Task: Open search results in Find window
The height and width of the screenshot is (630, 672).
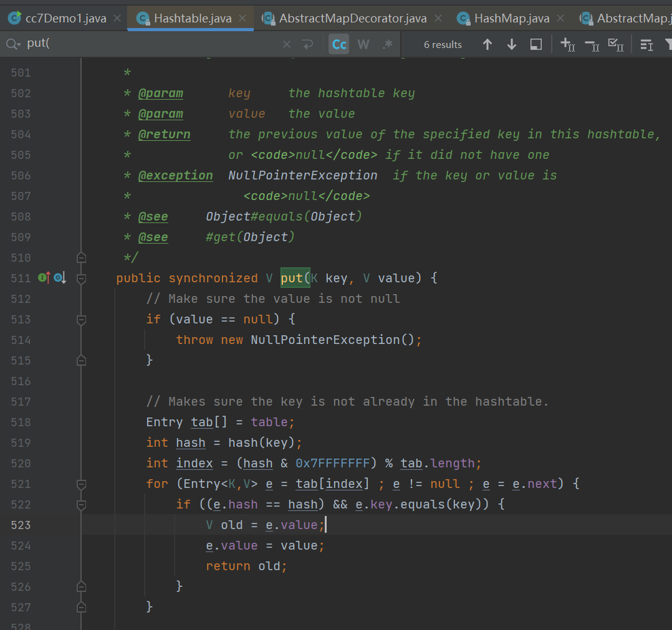Action: click(x=536, y=44)
